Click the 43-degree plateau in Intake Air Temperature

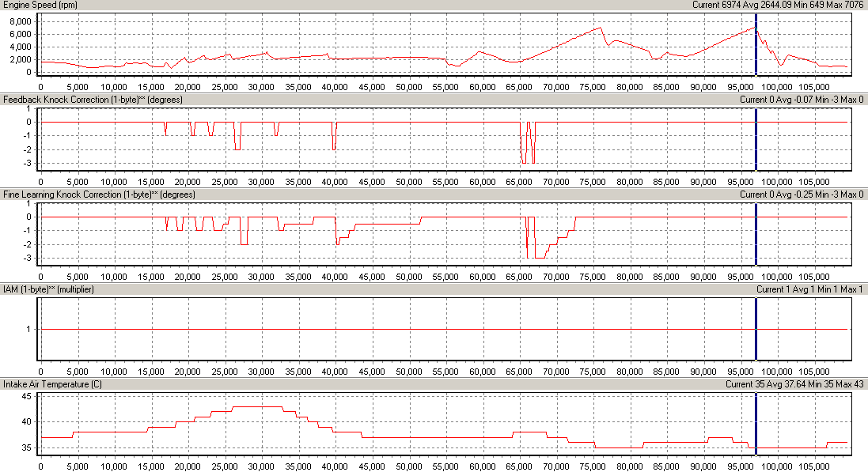click(257, 406)
